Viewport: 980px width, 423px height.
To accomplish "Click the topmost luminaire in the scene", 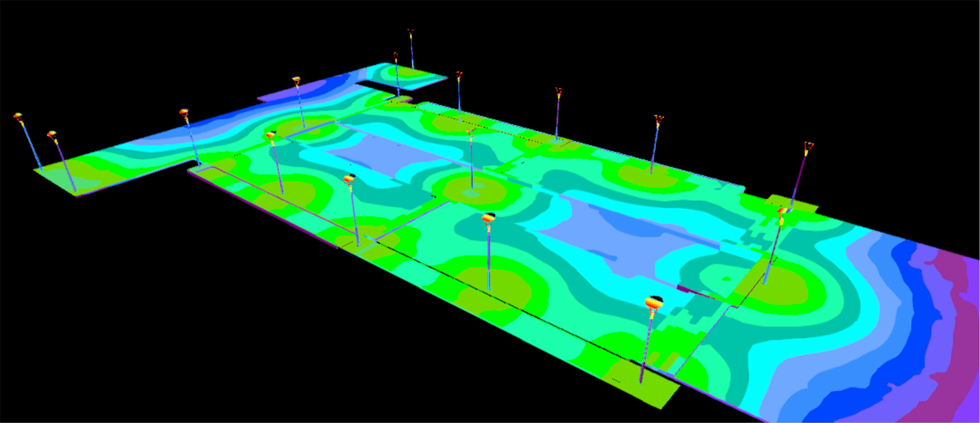I will pos(410,33).
